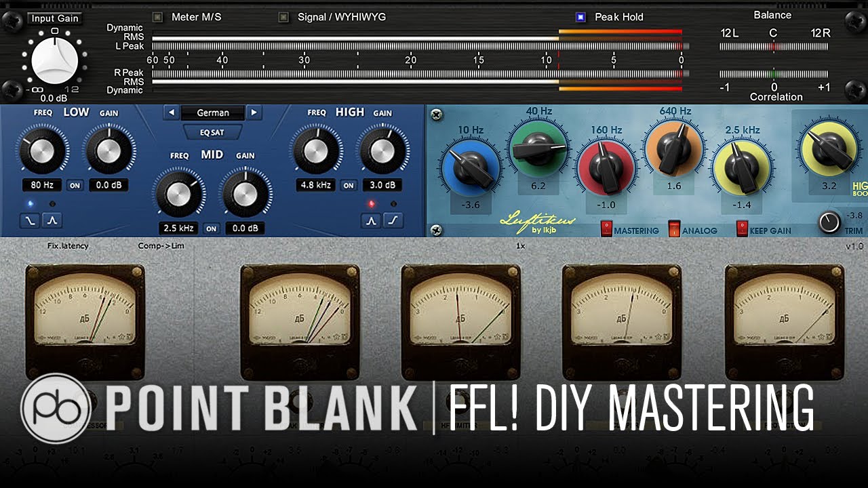Image resolution: width=868 pixels, height=488 pixels.
Task: Click the -1.4 value under 2.5 kHz
Action: [741, 205]
